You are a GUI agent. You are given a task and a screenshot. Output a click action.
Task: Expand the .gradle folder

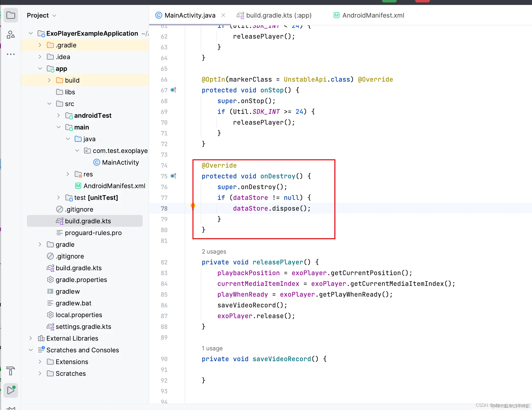coord(40,45)
